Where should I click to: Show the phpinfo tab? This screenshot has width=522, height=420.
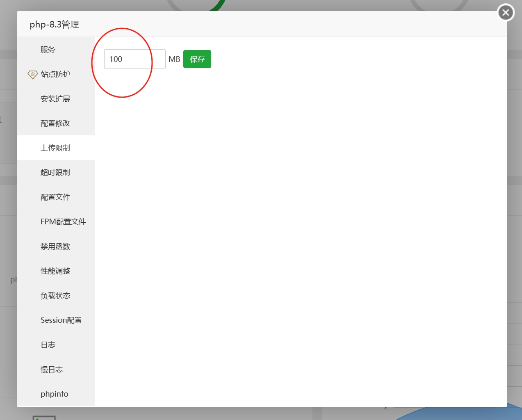point(56,394)
